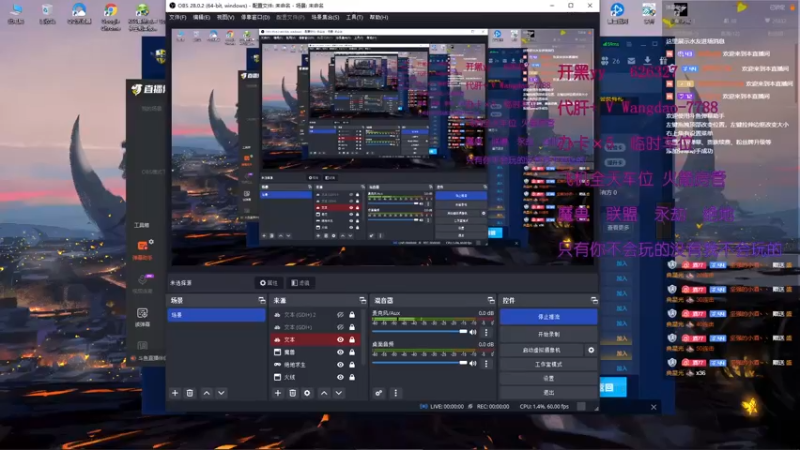Image resolution: width=800 pixels, height=450 pixels.
Task: Open source properties gear in Sources toolbar
Action: click(307, 393)
